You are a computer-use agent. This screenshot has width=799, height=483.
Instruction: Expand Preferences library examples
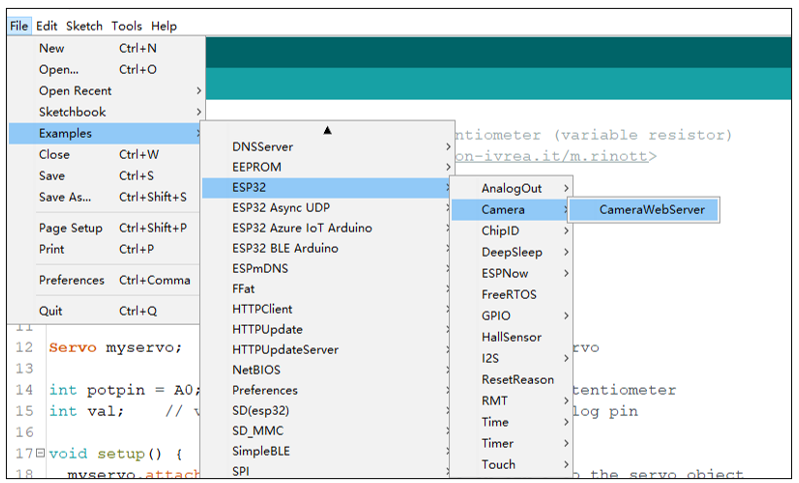(x=326, y=390)
